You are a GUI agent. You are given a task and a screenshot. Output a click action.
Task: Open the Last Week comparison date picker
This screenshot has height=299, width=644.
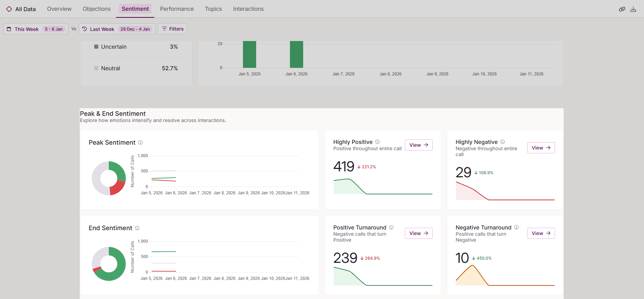click(117, 29)
